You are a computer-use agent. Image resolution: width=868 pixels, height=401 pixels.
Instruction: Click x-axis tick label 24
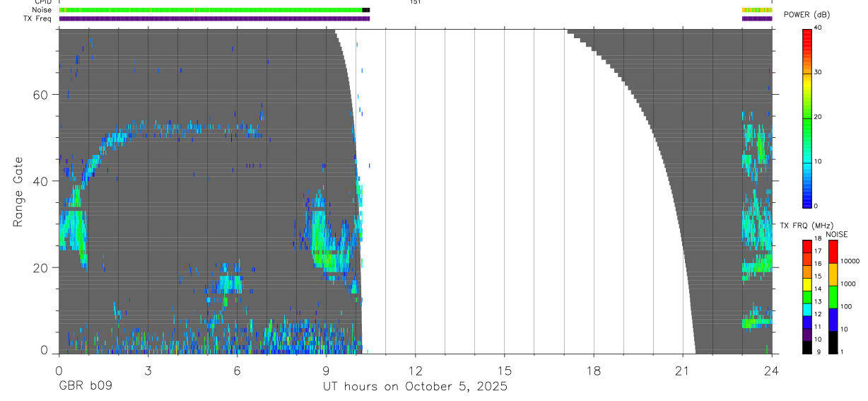(x=771, y=370)
